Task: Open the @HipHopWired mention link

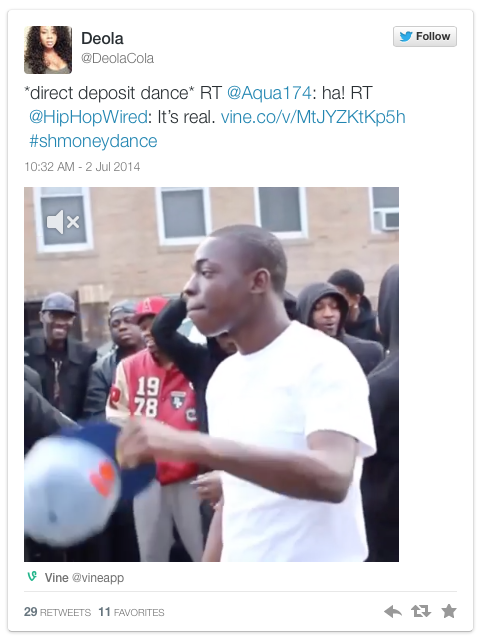Action: tap(88, 117)
